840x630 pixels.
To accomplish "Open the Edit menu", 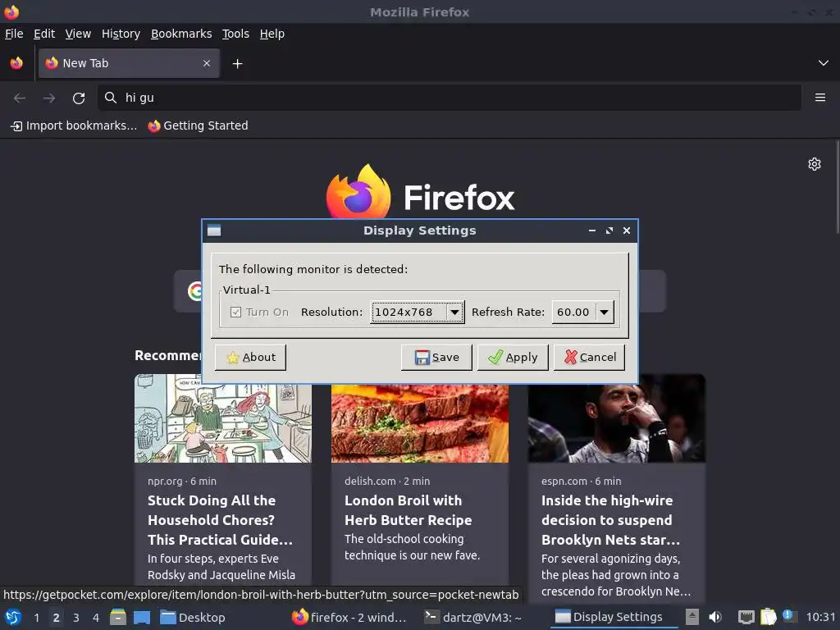I will 44,34.
